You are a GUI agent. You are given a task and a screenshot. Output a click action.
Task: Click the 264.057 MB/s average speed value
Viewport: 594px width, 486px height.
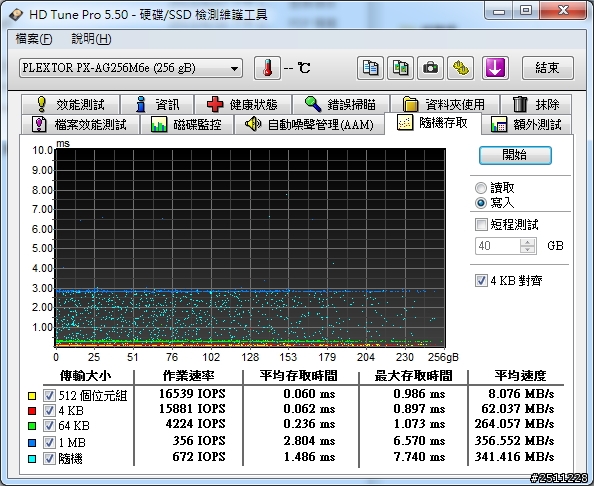tap(514, 424)
